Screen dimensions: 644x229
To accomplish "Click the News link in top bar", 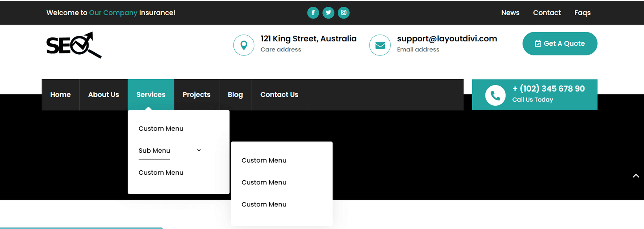I will [x=510, y=13].
